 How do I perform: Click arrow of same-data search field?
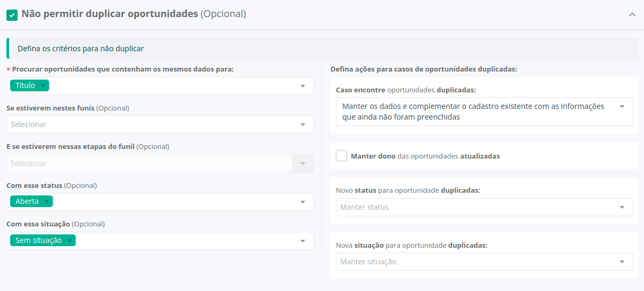coord(303,86)
